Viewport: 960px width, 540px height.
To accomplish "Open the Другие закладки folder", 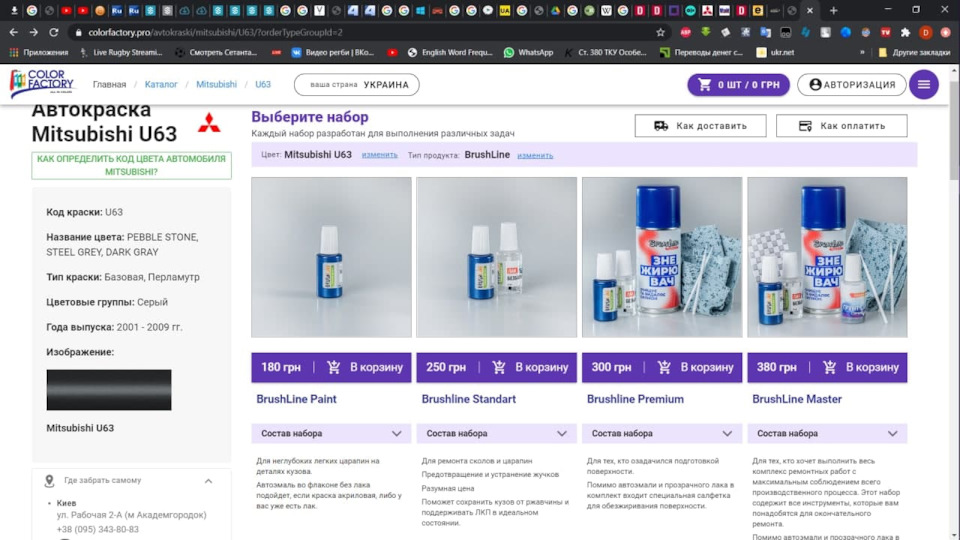I will pos(914,53).
